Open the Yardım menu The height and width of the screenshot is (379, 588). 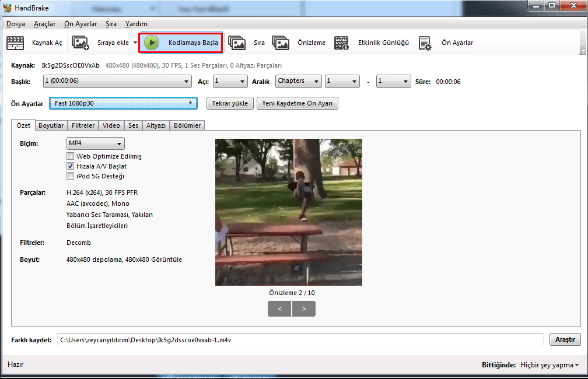(x=136, y=24)
